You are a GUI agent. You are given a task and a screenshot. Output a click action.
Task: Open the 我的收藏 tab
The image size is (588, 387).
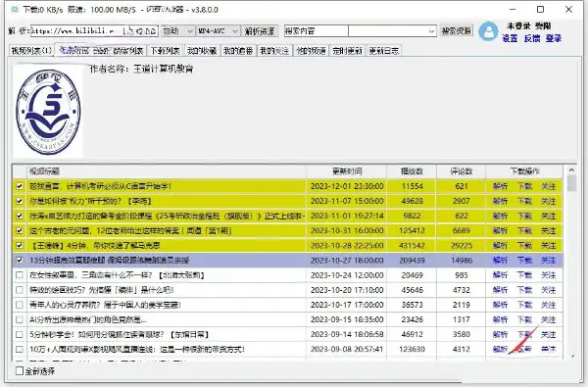tap(202, 51)
